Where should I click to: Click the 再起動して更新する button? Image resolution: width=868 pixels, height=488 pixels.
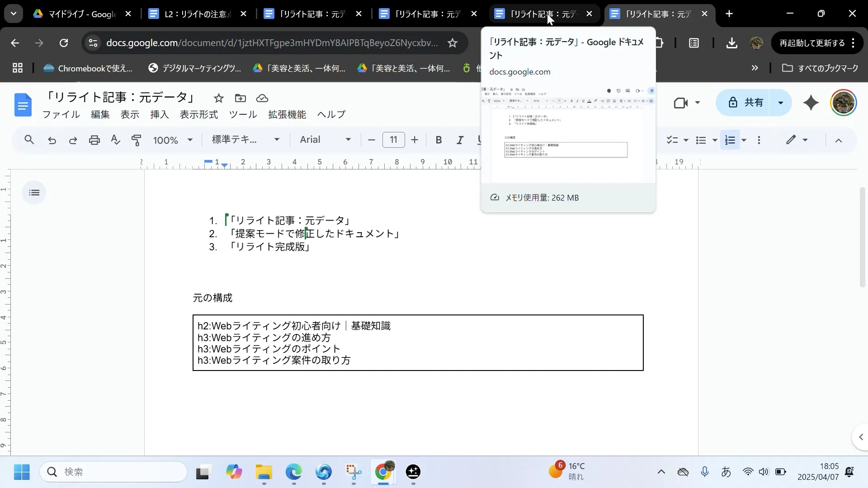tap(811, 42)
